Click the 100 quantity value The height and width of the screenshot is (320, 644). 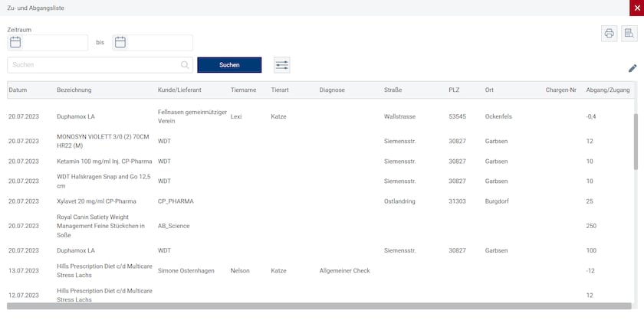click(x=591, y=250)
